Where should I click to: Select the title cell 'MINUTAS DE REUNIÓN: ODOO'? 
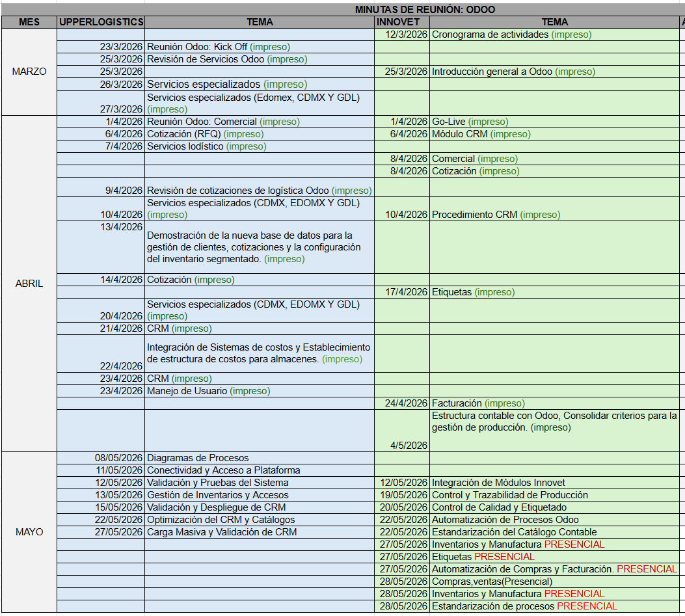point(425,10)
